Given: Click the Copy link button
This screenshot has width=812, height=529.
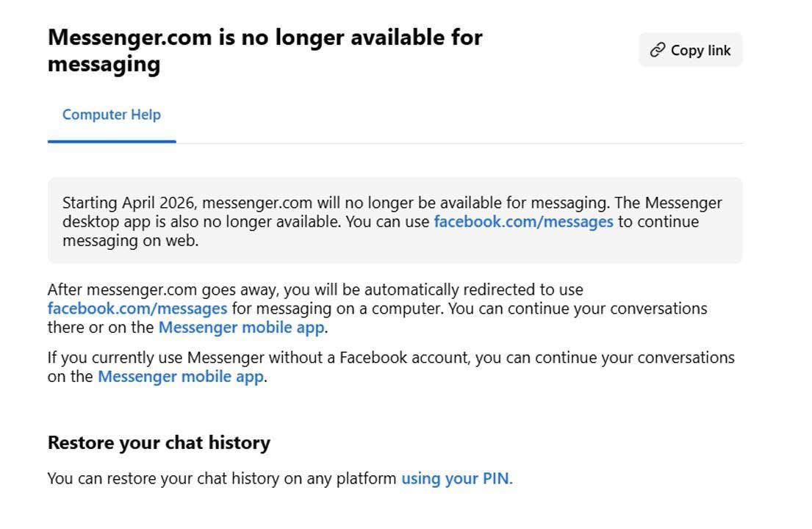Looking at the screenshot, I should [690, 50].
